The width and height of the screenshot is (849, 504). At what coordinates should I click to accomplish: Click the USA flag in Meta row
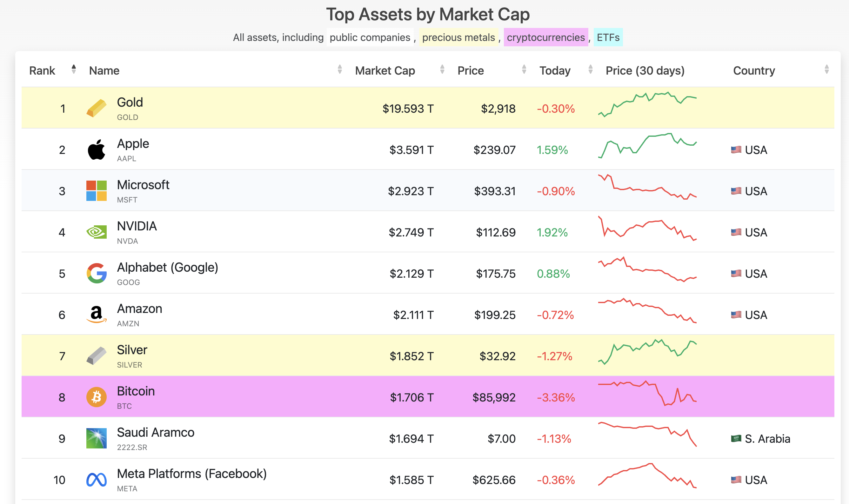pos(736,480)
